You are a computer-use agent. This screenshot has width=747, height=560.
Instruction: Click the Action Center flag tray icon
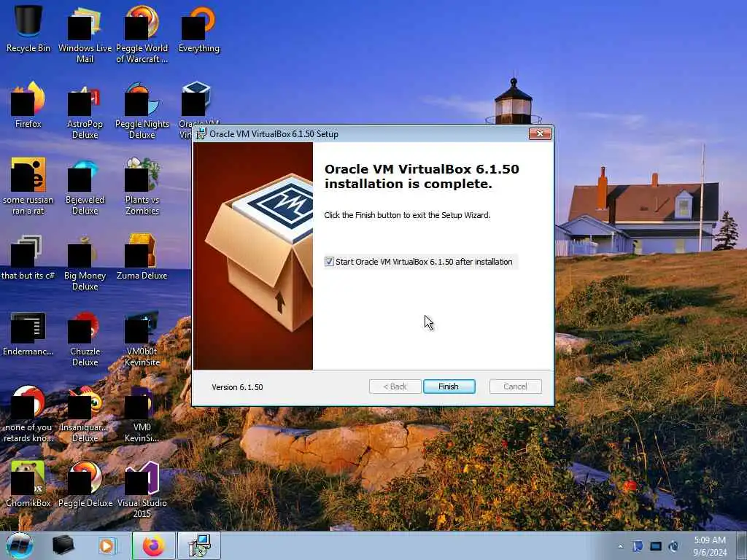point(638,546)
